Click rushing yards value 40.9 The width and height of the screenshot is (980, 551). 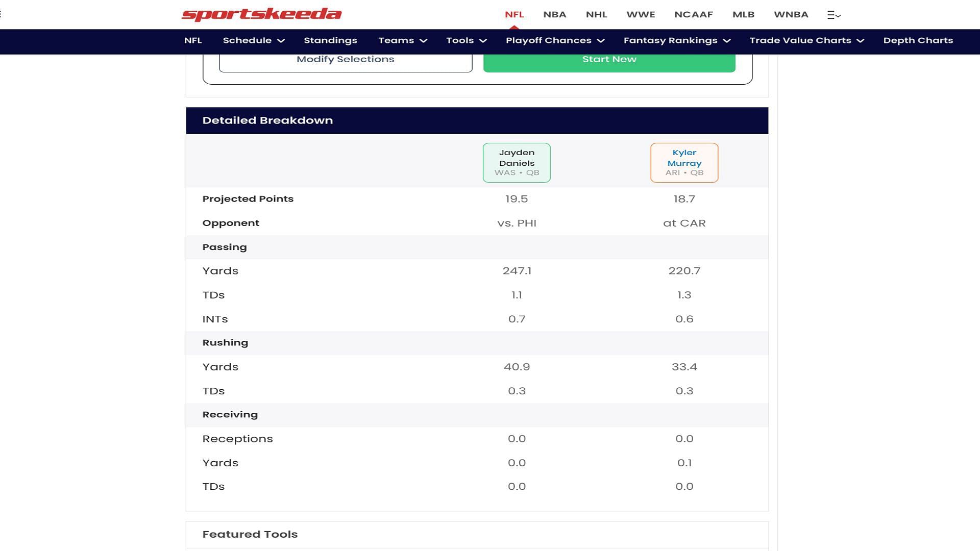click(x=517, y=367)
